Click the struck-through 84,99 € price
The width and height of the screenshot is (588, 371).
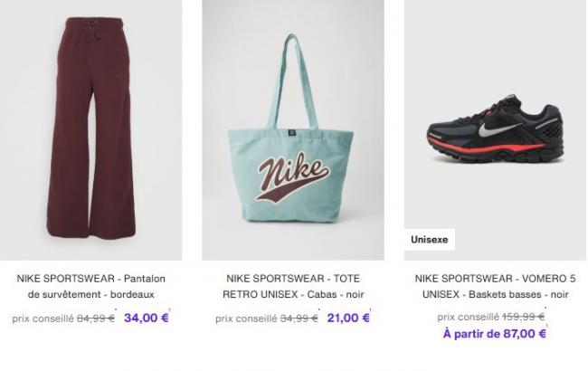coord(96,318)
